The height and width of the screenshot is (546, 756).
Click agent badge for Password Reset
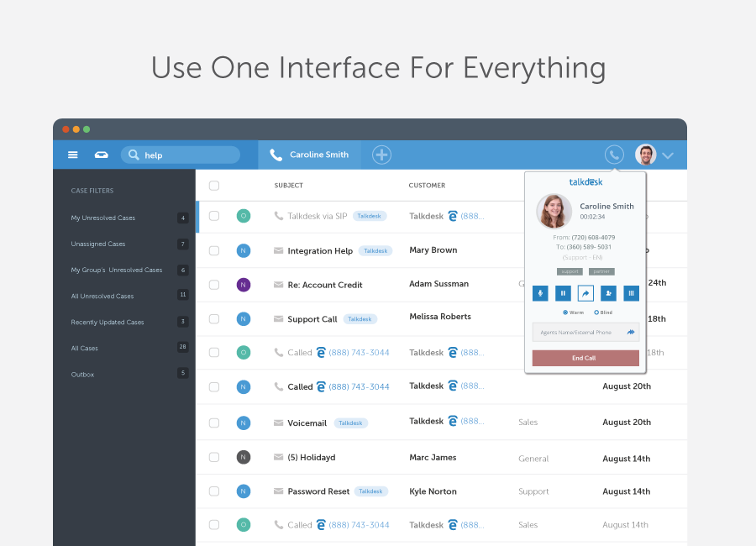(x=244, y=491)
